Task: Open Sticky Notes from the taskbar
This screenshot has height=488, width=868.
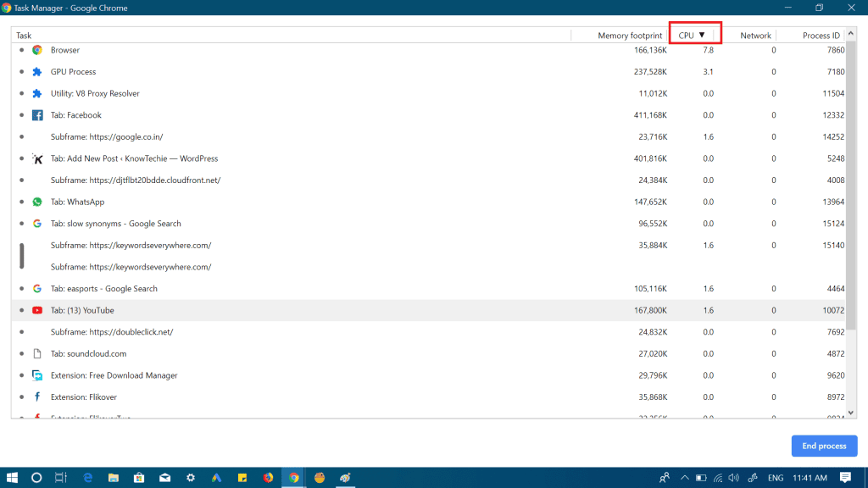Action: point(242,478)
